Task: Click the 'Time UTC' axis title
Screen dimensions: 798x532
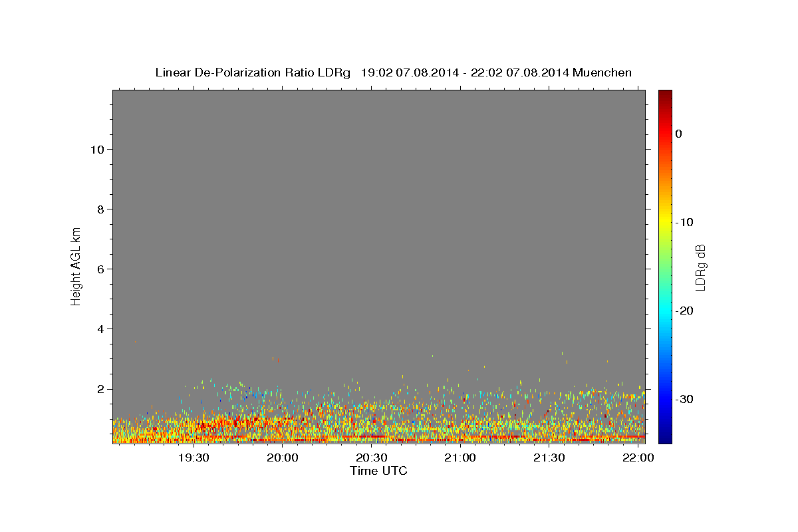Action: [x=378, y=471]
